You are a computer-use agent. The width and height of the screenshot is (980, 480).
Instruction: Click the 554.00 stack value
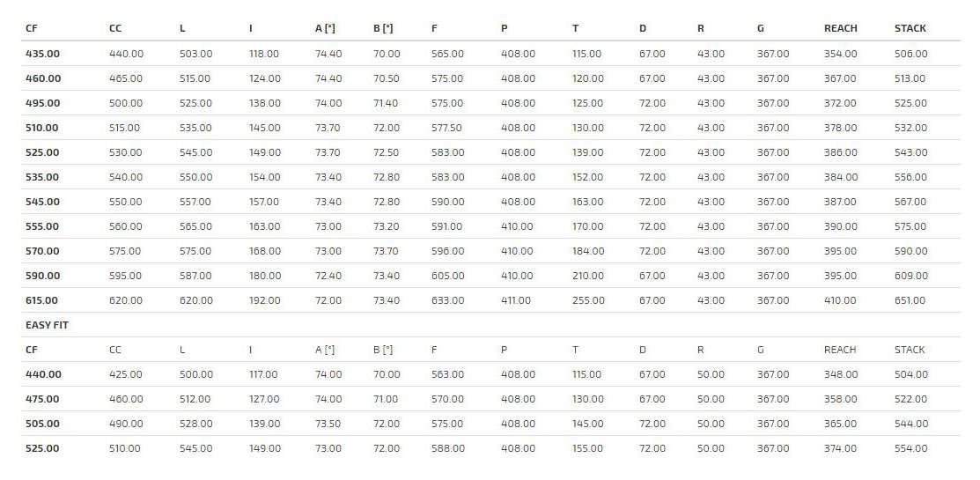pos(910,448)
